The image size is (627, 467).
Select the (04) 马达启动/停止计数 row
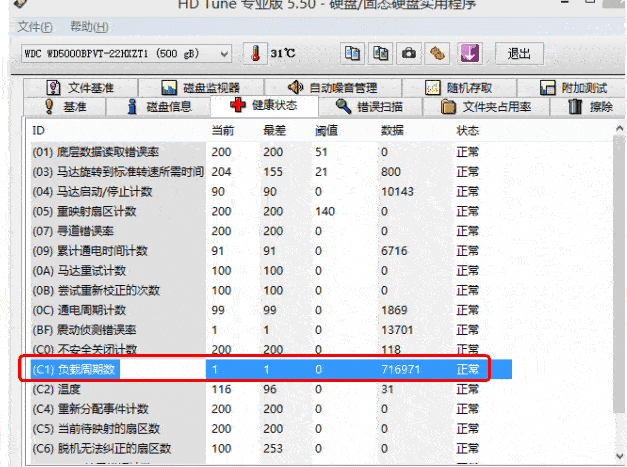(x=271, y=192)
